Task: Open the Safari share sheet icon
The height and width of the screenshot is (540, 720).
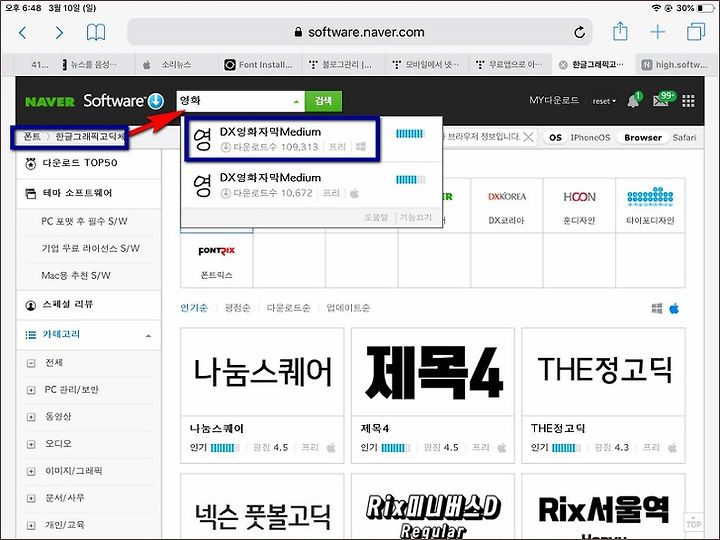Action: [620, 32]
